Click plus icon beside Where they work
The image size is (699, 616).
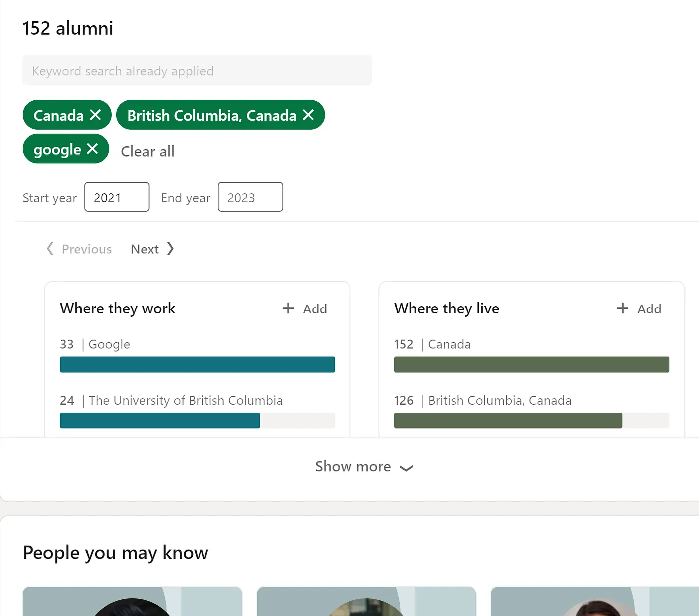point(288,308)
